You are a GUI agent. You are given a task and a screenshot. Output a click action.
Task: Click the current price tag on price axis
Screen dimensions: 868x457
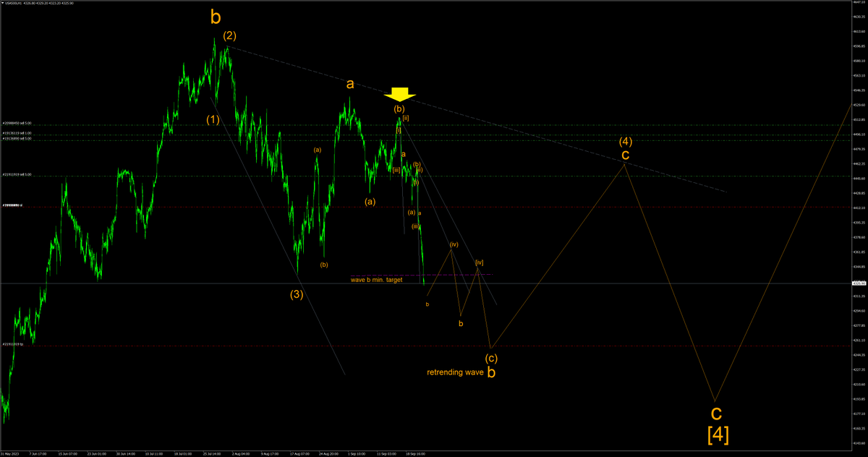pyautogui.click(x=859, y=283)
